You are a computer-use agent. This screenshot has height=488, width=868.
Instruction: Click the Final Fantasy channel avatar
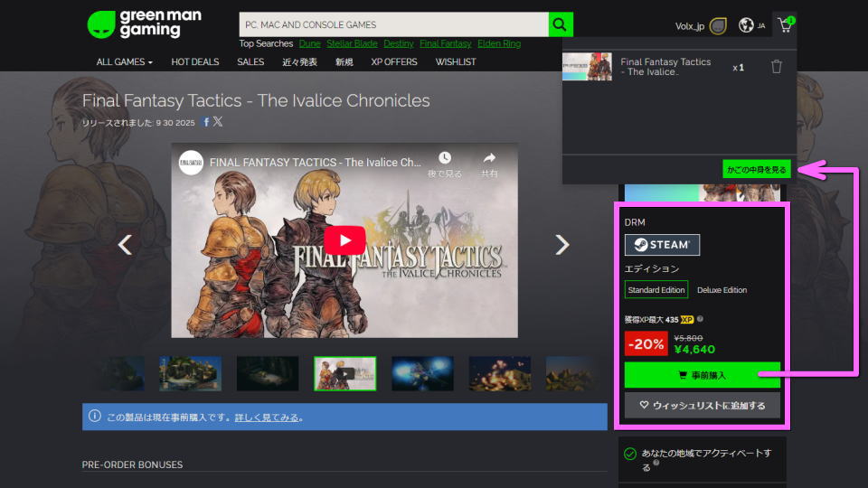pos(191,163)
